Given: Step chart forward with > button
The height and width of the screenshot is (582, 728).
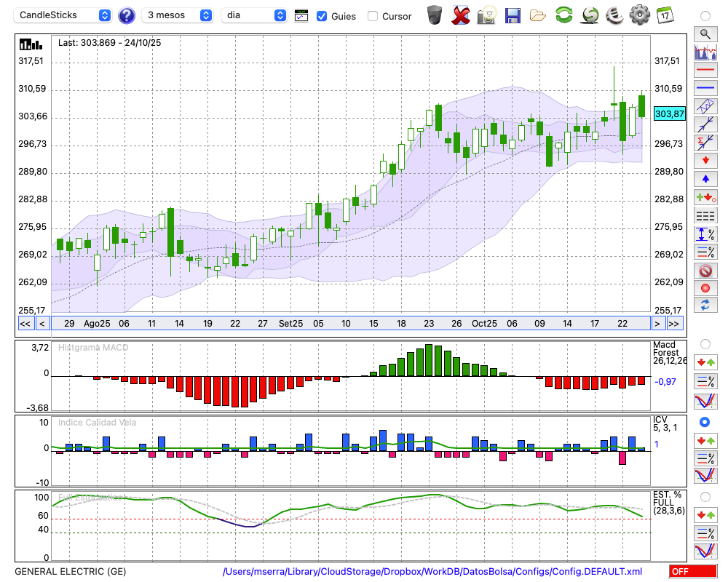Looking at the screenshot, I should (x=657, y=324).
